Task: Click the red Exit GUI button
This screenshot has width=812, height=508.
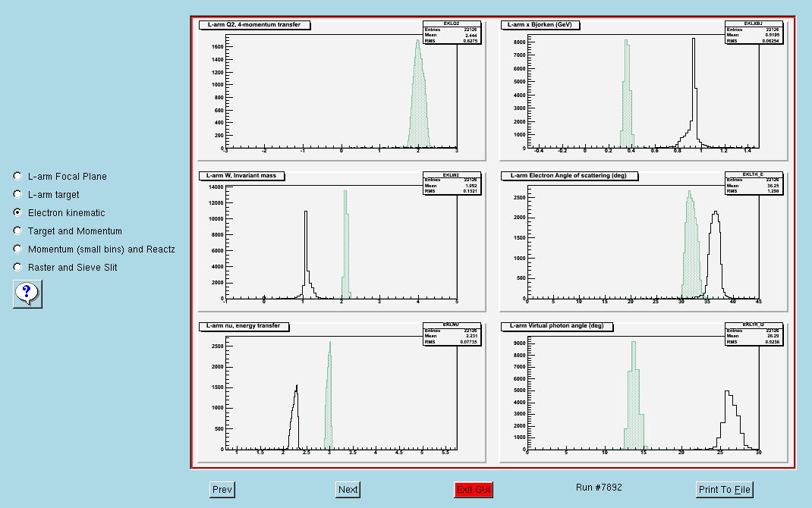Action: pos(474,489)
